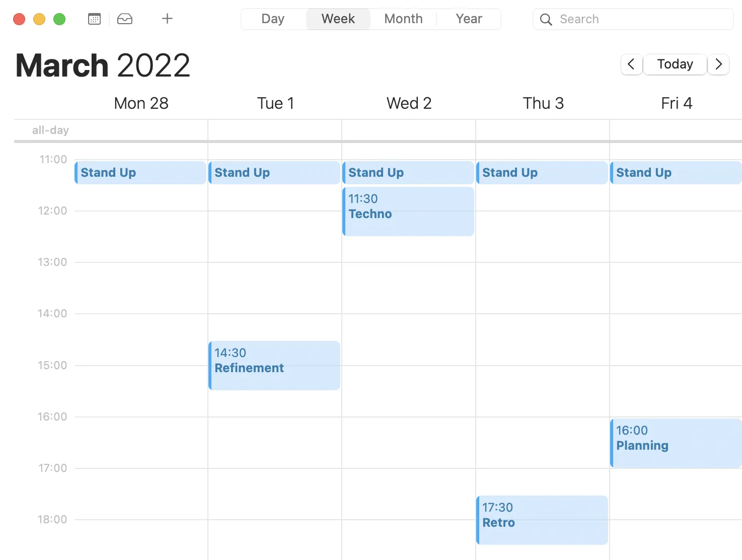Select the 11:30 Techno event
This screenshot has height=560, width=742.
point(408,212)
